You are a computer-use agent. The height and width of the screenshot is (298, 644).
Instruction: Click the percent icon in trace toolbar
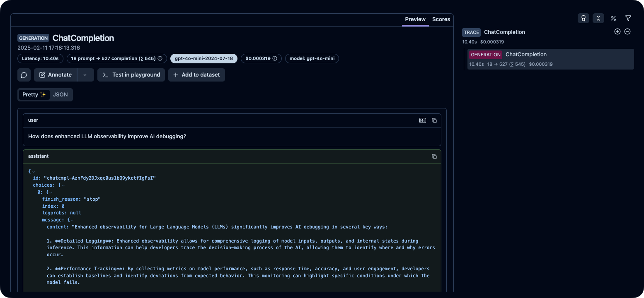click(x=613, y=18)
